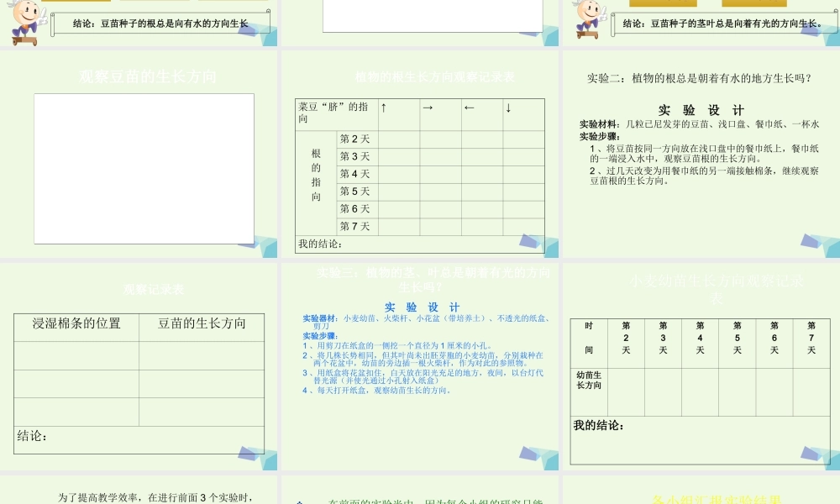Click step 2 过几天改变为用餐巾纸的另一端

[x=704, y=176]
